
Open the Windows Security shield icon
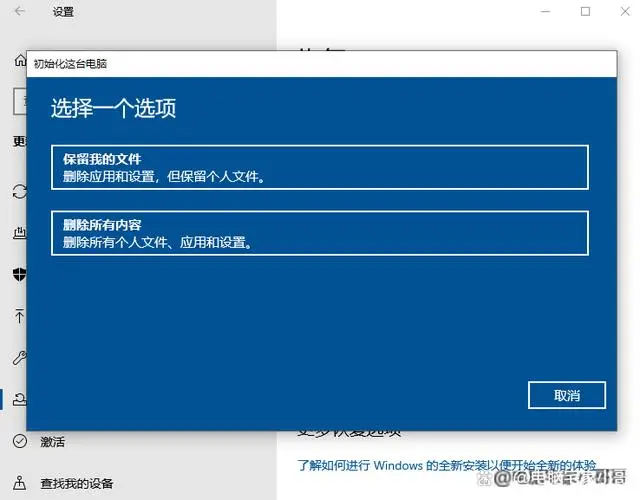(20, 274)
